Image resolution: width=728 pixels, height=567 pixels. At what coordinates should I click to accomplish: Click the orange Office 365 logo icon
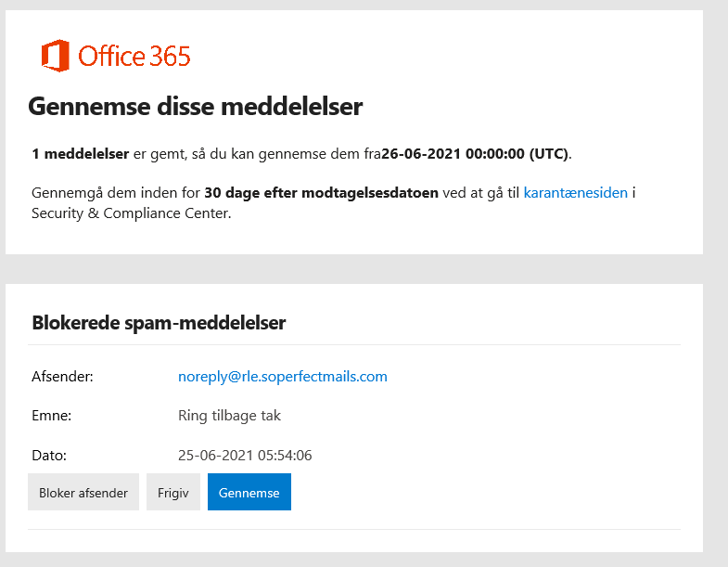[x=56, y=56]
